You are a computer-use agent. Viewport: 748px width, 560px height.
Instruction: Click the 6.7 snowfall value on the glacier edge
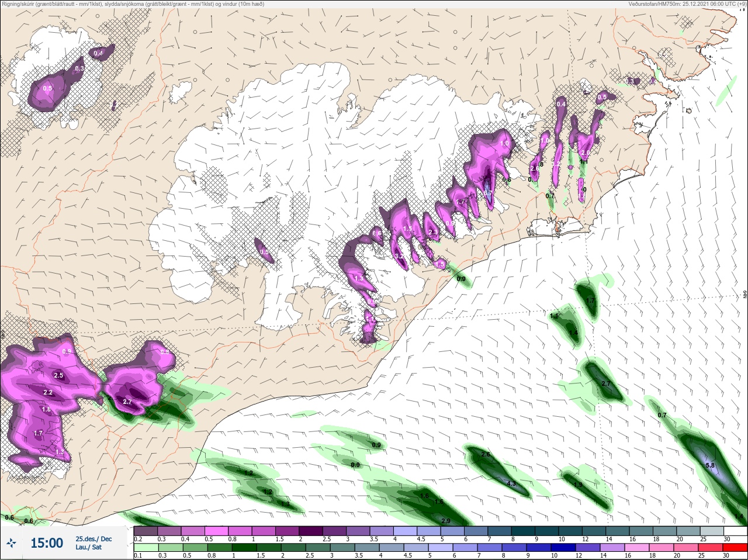point(489,193)
